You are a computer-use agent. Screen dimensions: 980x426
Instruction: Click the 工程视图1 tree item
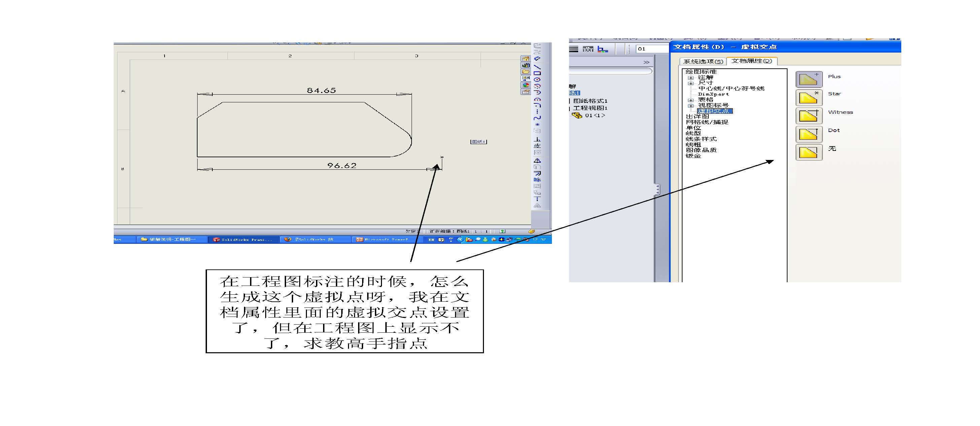[590, 108]
